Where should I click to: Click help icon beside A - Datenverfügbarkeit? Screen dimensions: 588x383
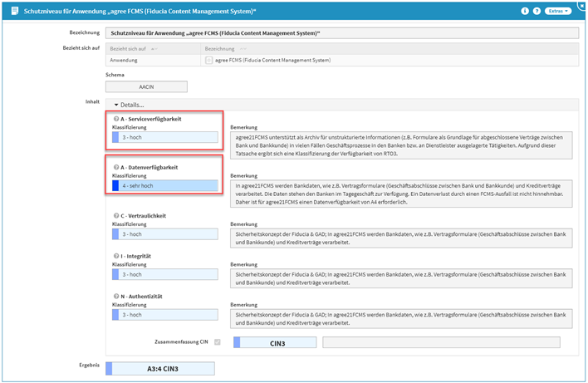pyautogui.click(x=116, y=167)
